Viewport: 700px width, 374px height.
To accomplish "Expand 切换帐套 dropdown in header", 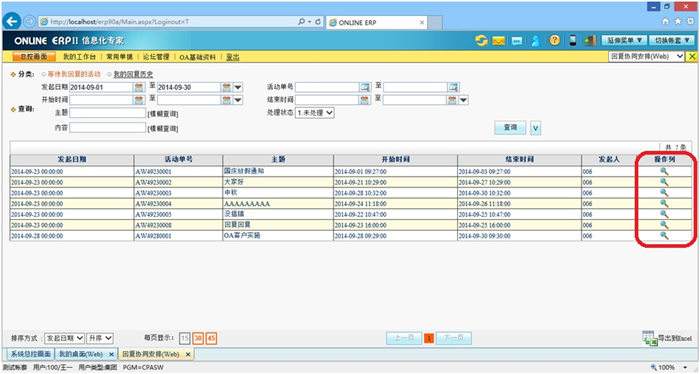I will coord(671,41).
